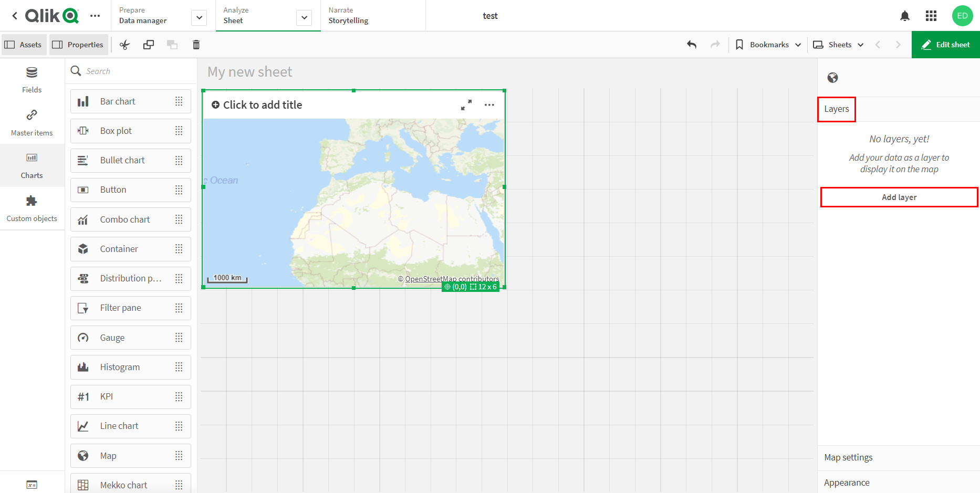
Task: Click the globe icon in properties panel
Action: (x=832, y=78)
